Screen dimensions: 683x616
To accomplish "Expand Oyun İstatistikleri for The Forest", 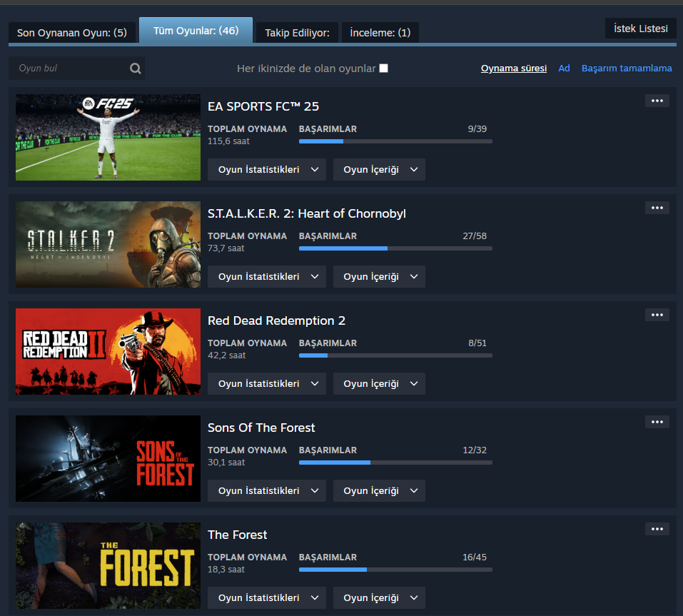I will [x=267, y=597].
